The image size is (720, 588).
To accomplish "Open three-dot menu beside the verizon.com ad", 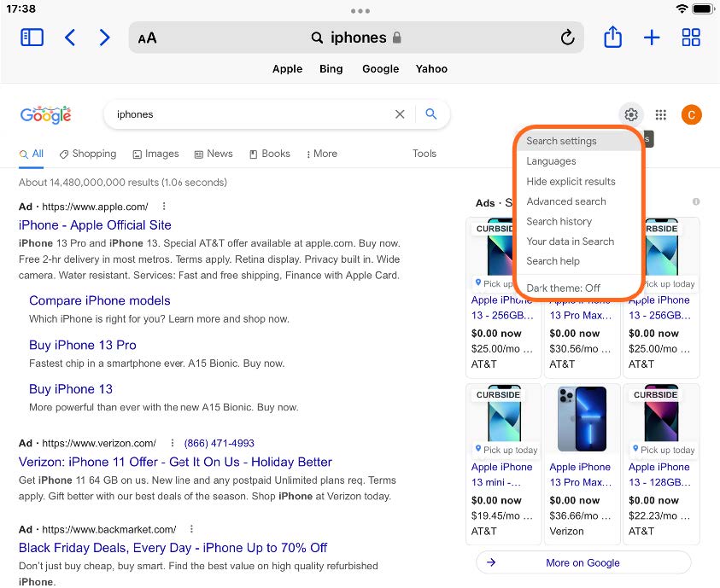I will pyautogui.click(x=173, y=443).
